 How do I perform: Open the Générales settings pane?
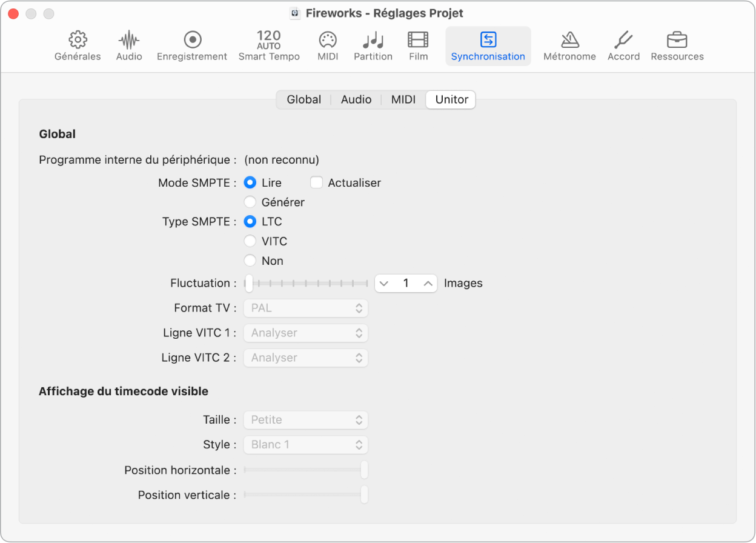78,46
